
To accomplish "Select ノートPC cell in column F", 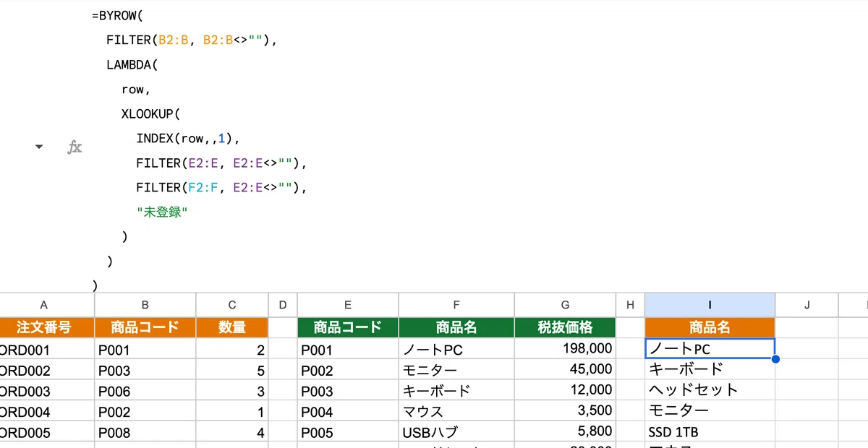I will point(456,349).
